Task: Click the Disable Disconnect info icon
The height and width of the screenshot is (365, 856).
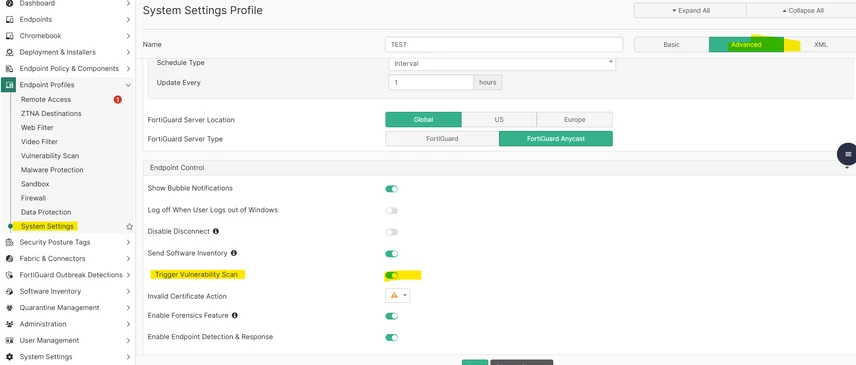Action: (216, 231)
